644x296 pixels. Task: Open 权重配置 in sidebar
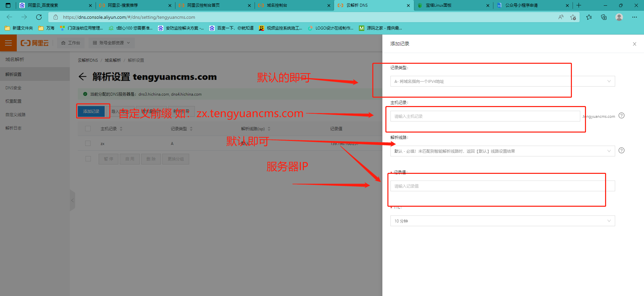click(35, 101)
